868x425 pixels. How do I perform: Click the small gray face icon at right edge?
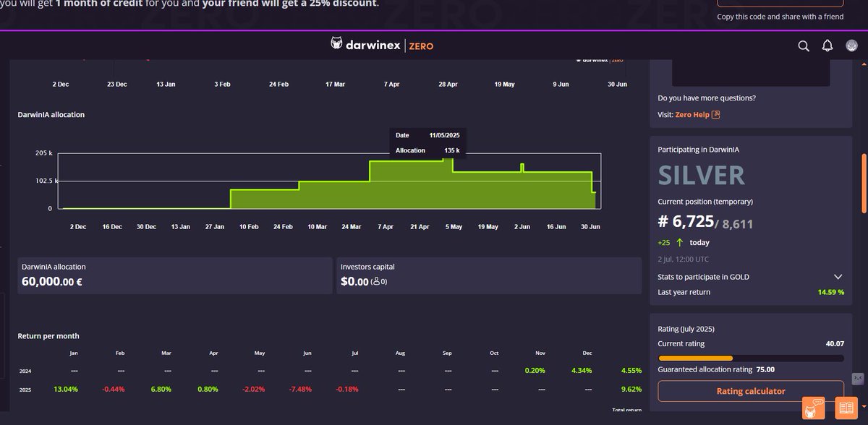(x=859, y=378)
